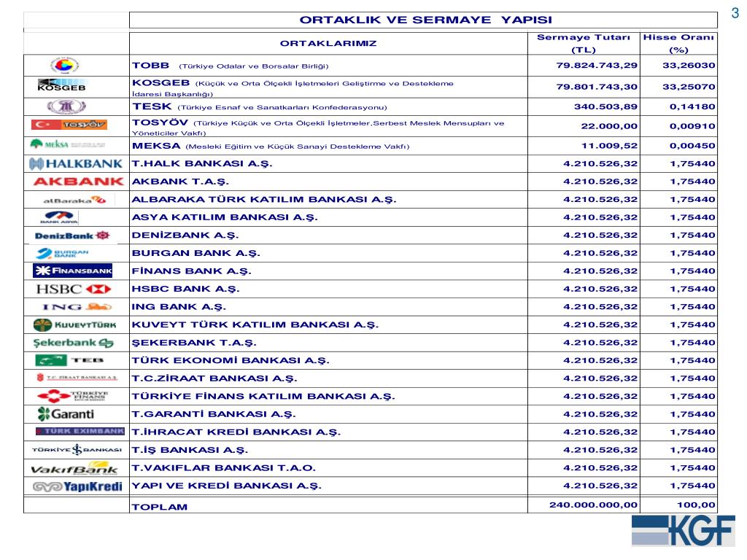Click the ING lion logo

pos(77,307)
